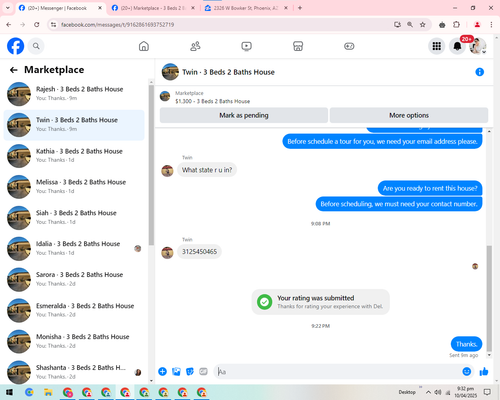Open more actions plus icon in composer
Screen dimensions: 500x400
click(x=162, y=371)
